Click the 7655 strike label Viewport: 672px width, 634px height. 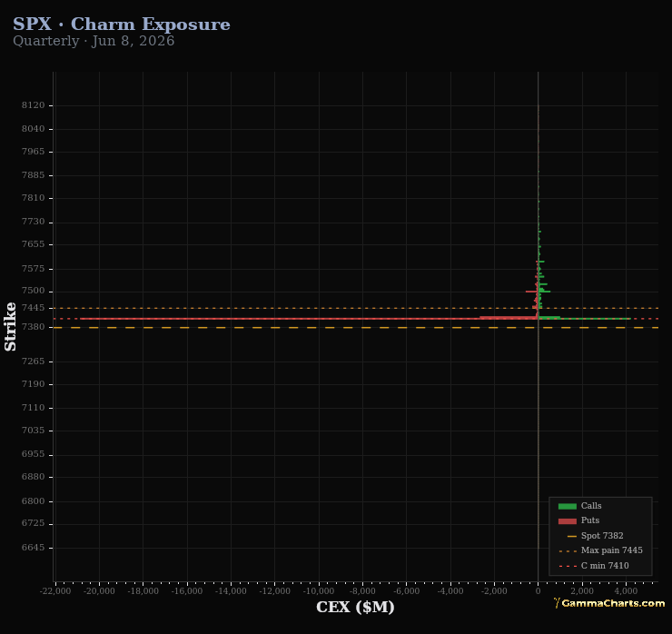click(x=34, y=244)
